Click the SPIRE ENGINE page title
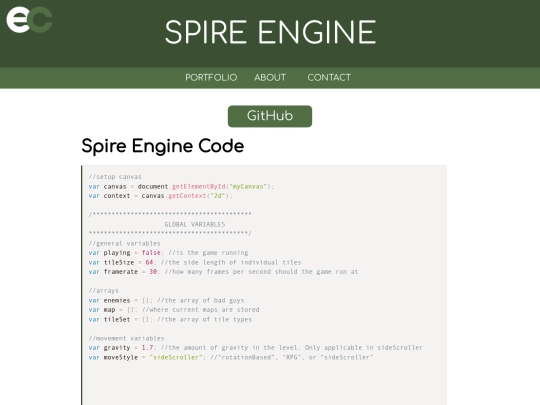This screenshot has height=405, width=540. 270,32
